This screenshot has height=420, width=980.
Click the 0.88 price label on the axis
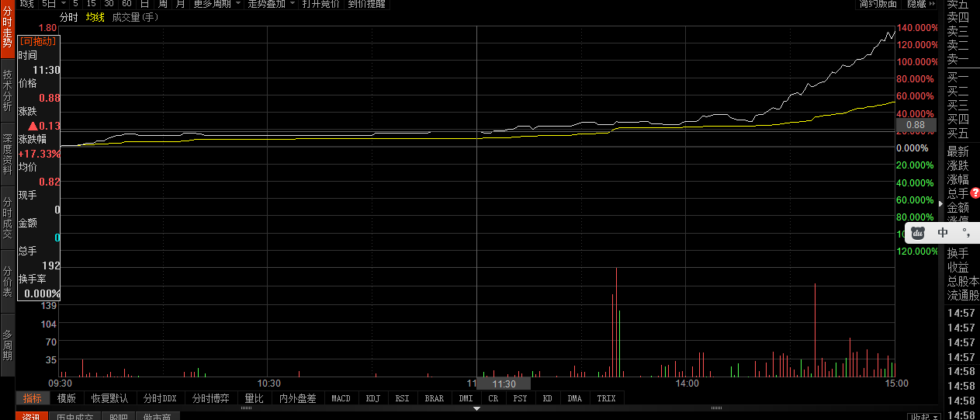tap(916, 125)
